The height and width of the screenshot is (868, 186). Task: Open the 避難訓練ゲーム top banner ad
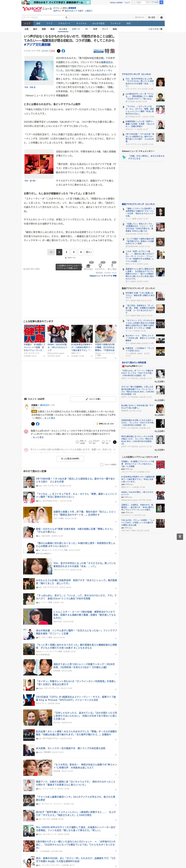pos(56,2)
